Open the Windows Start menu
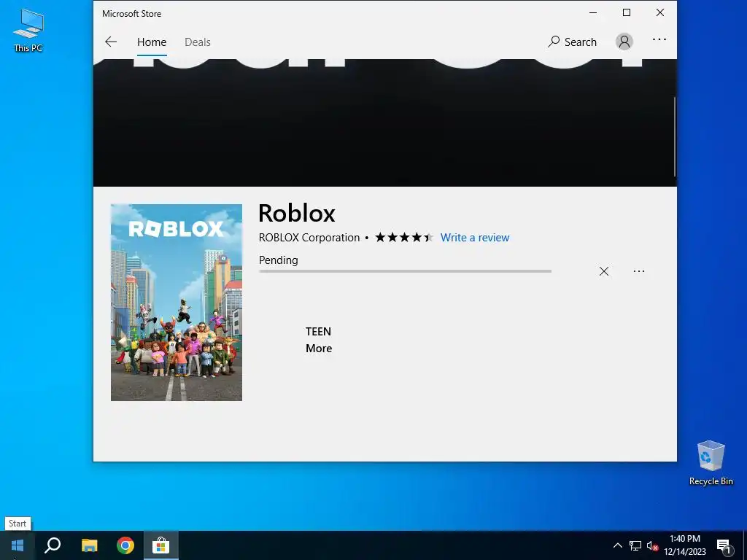The height and width of the screenshot is (560, 747). (x=18, y=545)
